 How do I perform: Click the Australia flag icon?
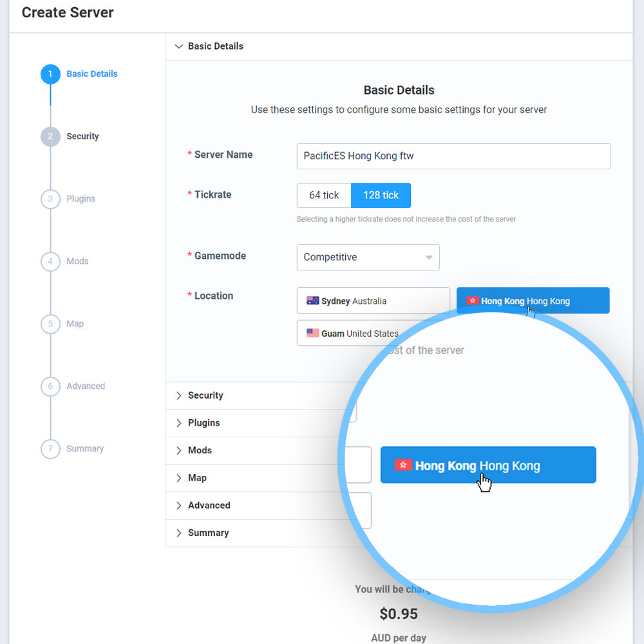click(312, 301)
